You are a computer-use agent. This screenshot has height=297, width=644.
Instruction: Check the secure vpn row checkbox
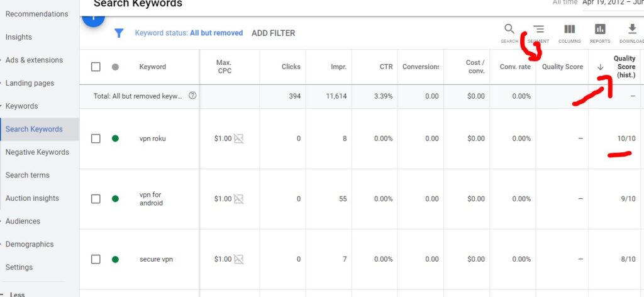(x=96, y=259)
